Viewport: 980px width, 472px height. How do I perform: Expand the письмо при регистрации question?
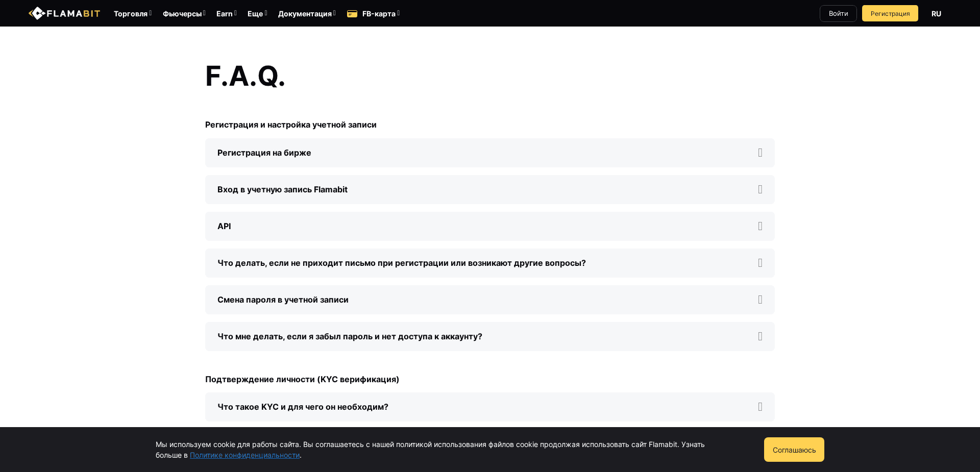coord(402,263)
